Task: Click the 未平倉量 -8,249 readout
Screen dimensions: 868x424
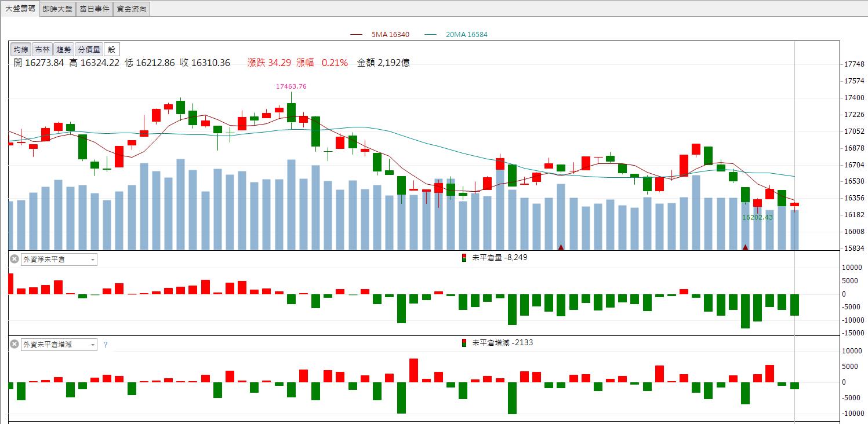Action: 500,258
